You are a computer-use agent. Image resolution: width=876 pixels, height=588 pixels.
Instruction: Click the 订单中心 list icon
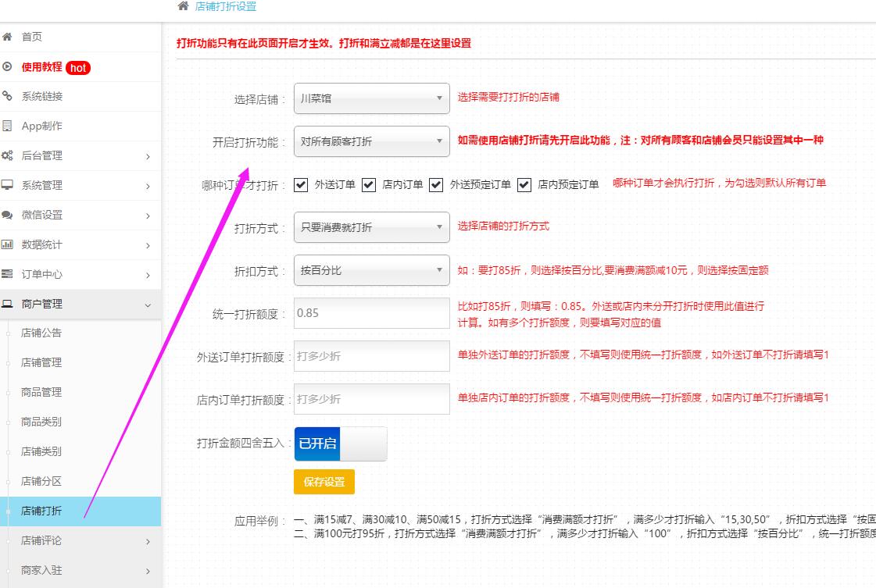[7, 273]
